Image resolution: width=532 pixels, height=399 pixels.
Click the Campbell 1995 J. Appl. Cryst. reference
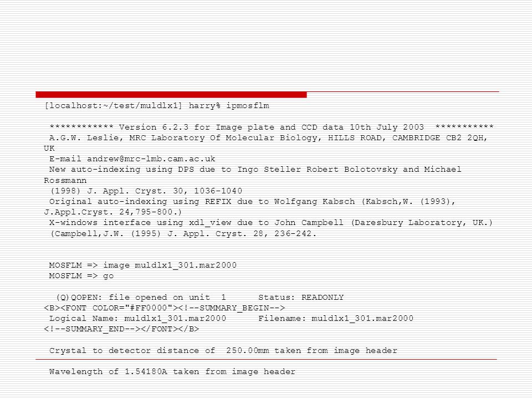pos(183,234)
